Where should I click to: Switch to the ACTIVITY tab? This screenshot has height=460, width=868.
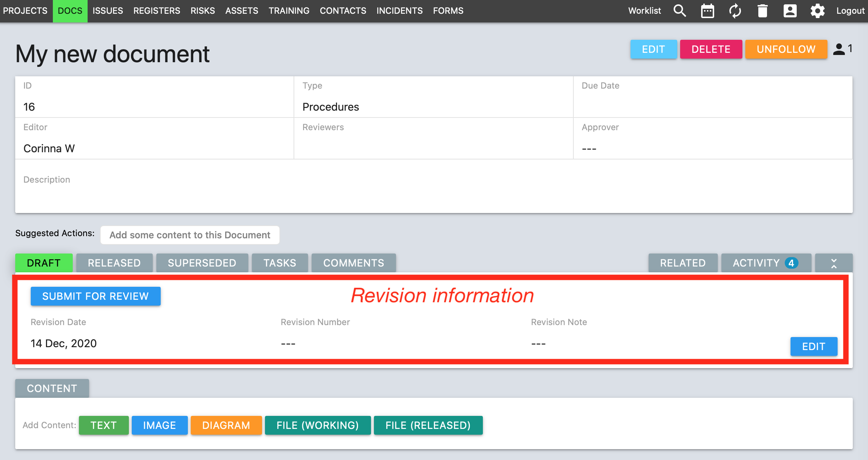tap(766, 263)
